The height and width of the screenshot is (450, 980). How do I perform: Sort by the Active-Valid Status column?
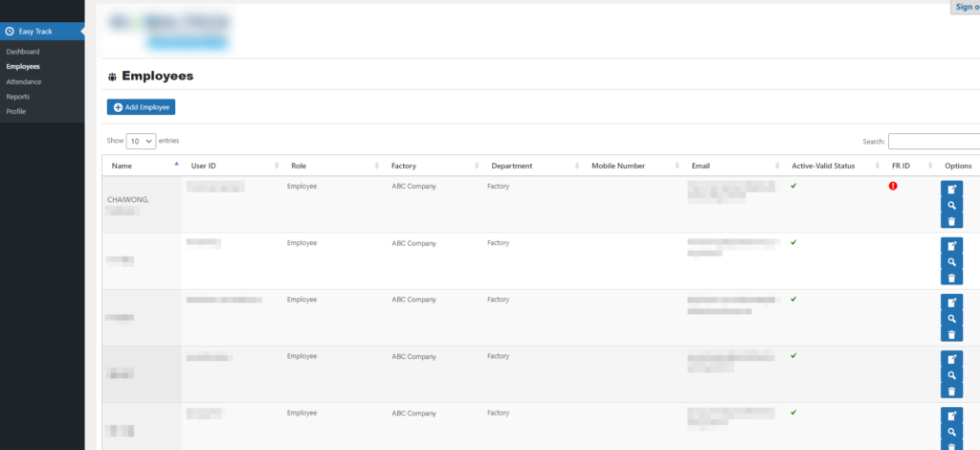[833, 166]
